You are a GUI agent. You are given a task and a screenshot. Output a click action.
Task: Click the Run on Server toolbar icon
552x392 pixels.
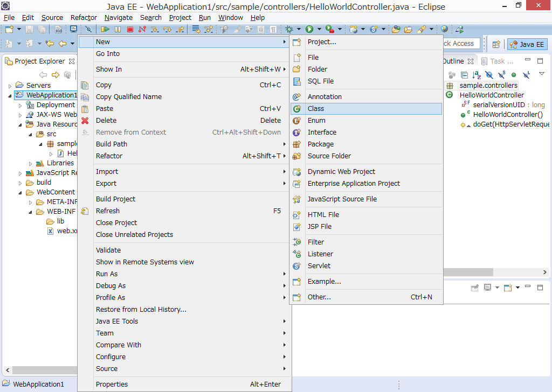329,29
